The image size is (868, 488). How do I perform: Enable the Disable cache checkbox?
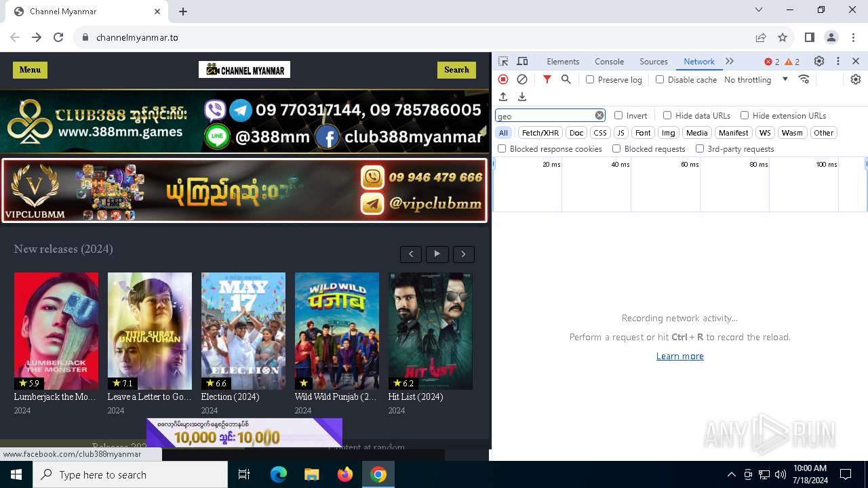(x=660, y=79)
